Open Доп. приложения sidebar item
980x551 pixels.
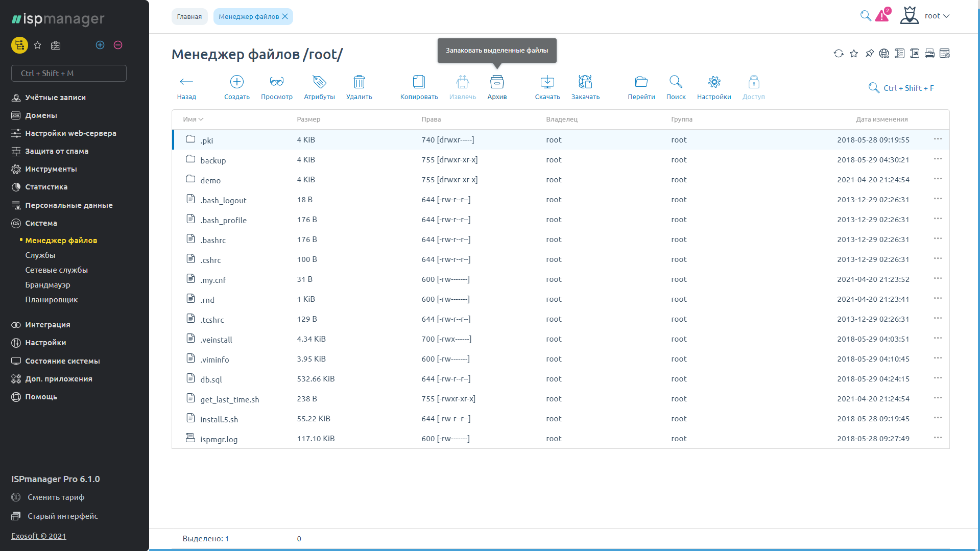pos(59,379)
